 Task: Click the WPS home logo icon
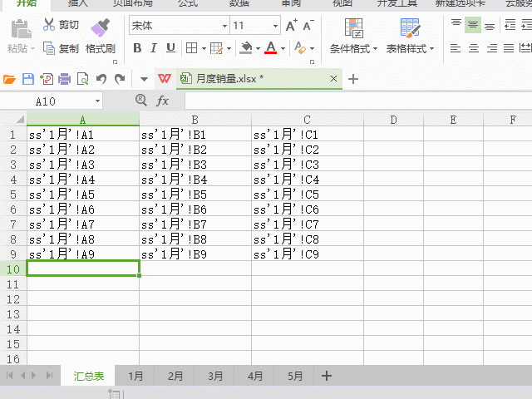(x=165, y=79)
